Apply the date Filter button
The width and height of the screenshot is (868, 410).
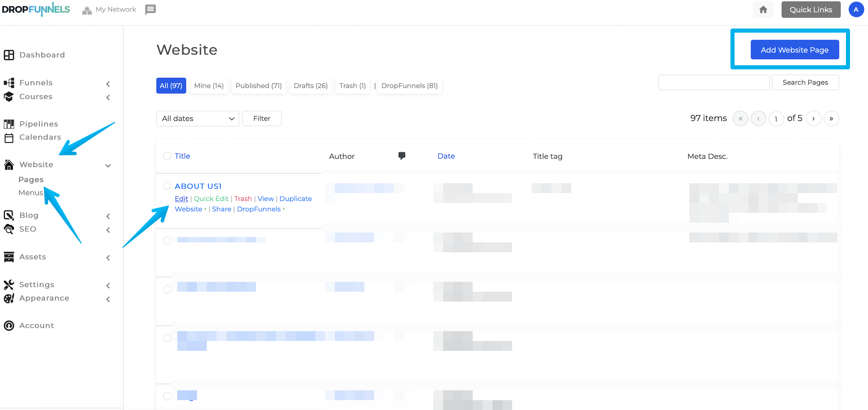(x=262, y=119)
